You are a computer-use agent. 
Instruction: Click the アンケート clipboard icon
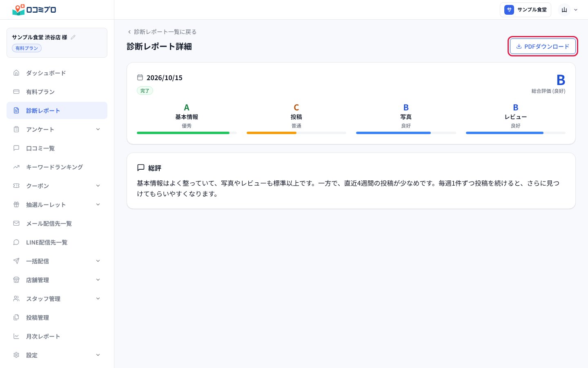coord(16,129)
